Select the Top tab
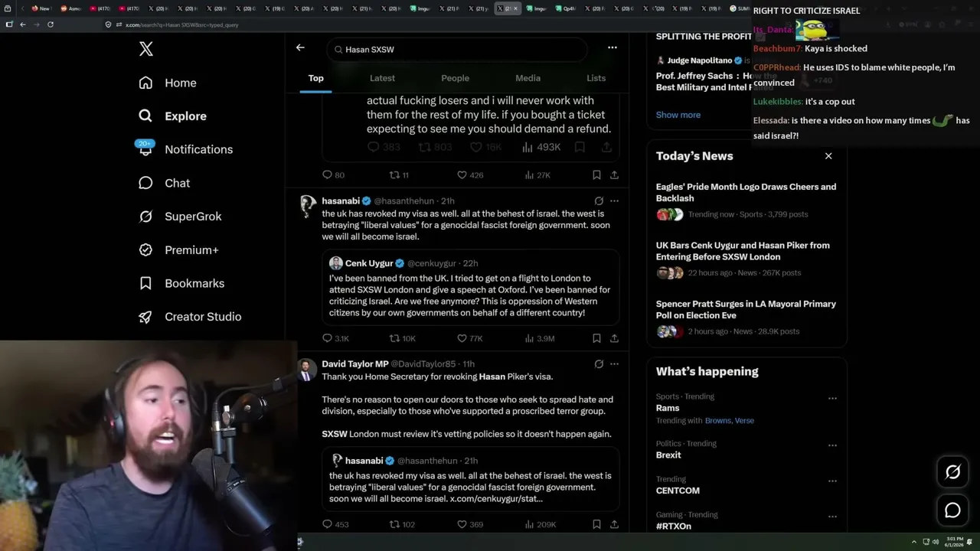Image resolution: width=980 pixels, height=551 pixels. [315, 78]
